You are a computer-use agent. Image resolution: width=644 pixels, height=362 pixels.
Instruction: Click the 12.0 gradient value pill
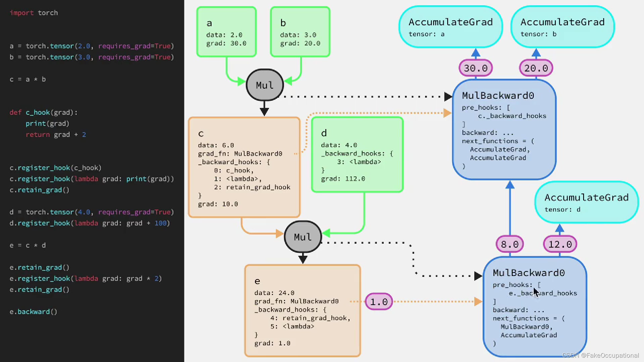pos(560,244)
